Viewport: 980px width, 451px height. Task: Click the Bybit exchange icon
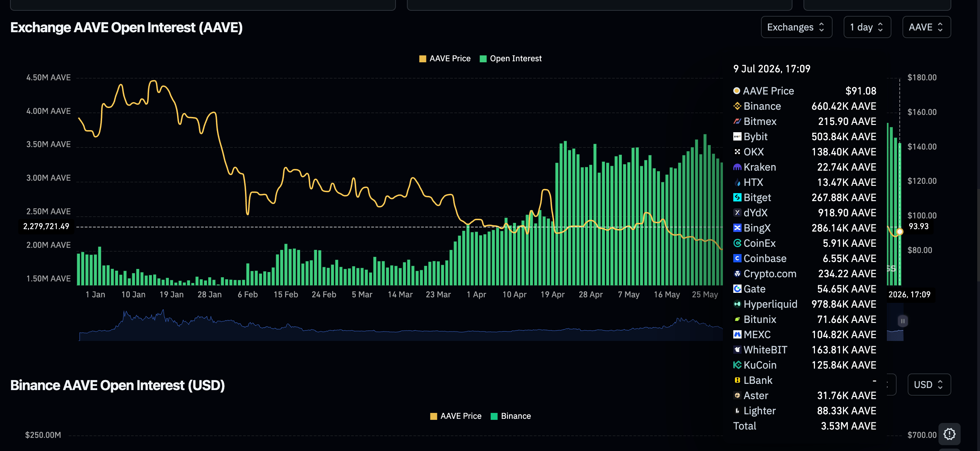point(737,137)
